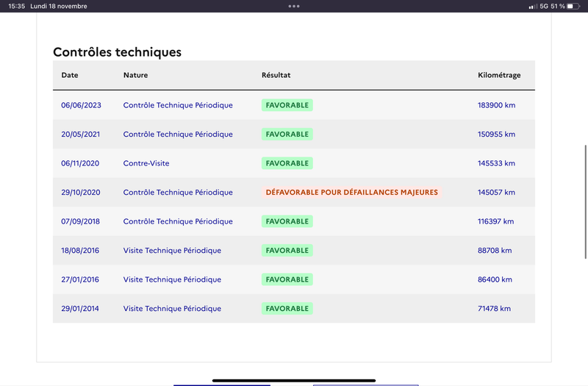The width and height of the screenshot is (588, 386).
Task: Select date 29/01/2014
Action: [x=80, y=309]
